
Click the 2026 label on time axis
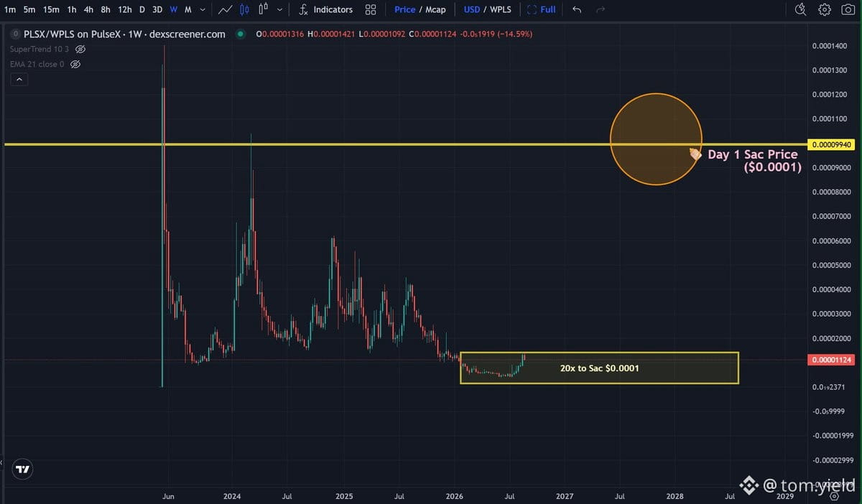click(x=455, y=496)
